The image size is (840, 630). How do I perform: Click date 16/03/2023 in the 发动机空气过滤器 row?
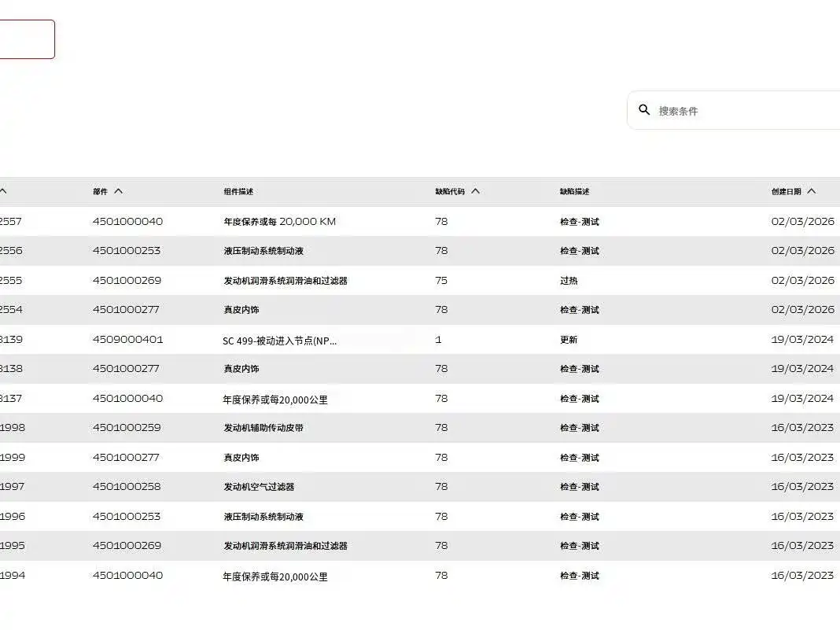pyautogui.click(x=802, y=487)
